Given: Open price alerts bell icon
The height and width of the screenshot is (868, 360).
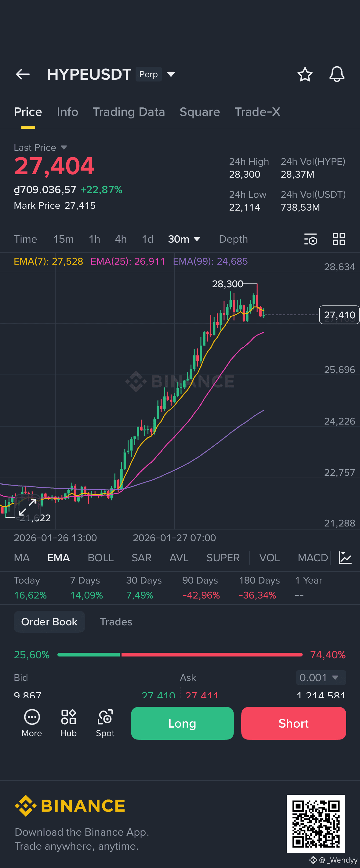Looking at the screenshot, I should 337,74.
